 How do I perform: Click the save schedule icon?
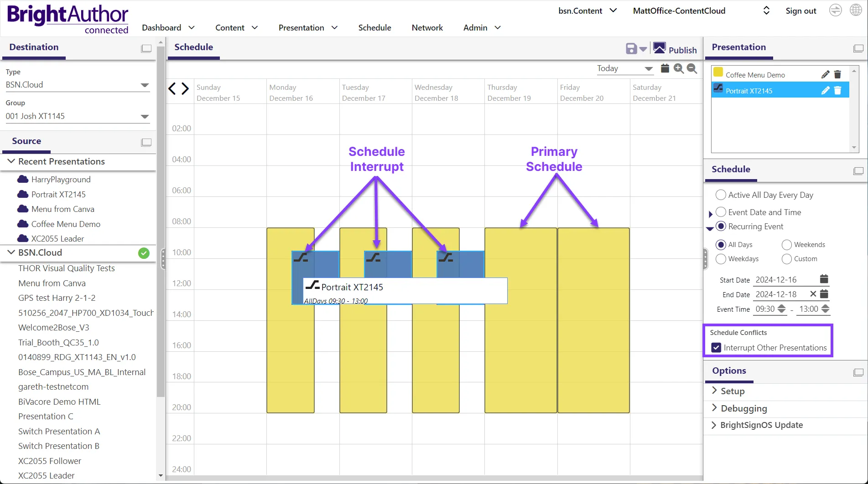631,49
